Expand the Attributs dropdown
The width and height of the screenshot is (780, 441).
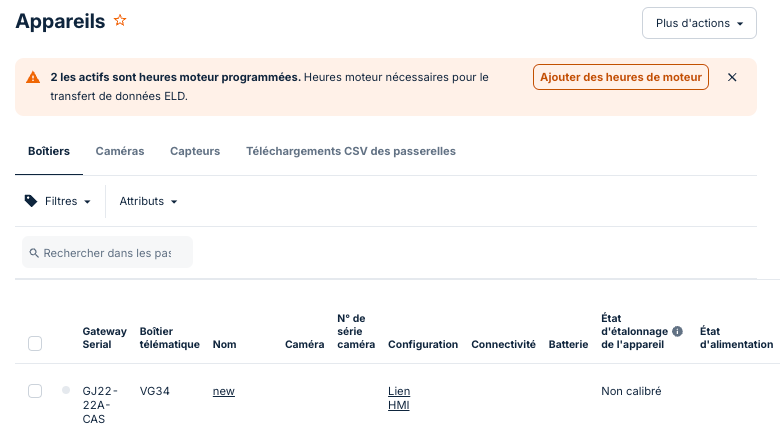[x=148, y=201]
